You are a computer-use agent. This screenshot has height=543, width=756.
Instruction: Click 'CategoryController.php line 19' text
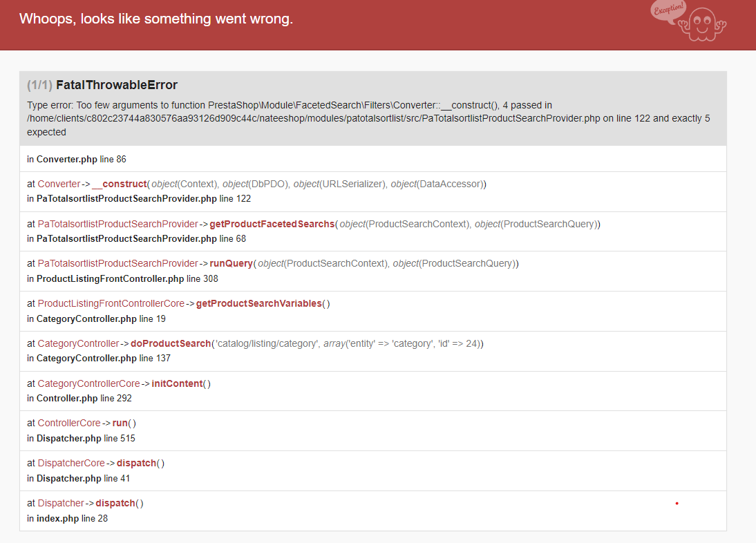(102, 318)
